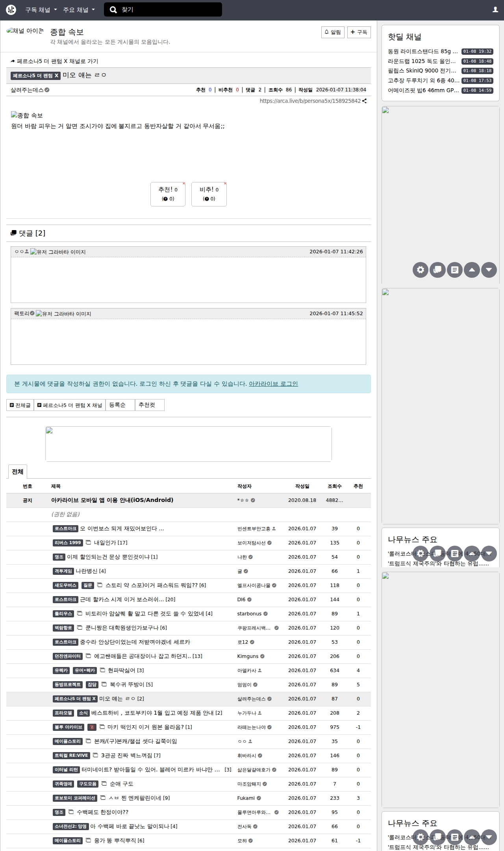Open the 동원 라이트스탠다드 85g hot deal

[x=422, y=52]
